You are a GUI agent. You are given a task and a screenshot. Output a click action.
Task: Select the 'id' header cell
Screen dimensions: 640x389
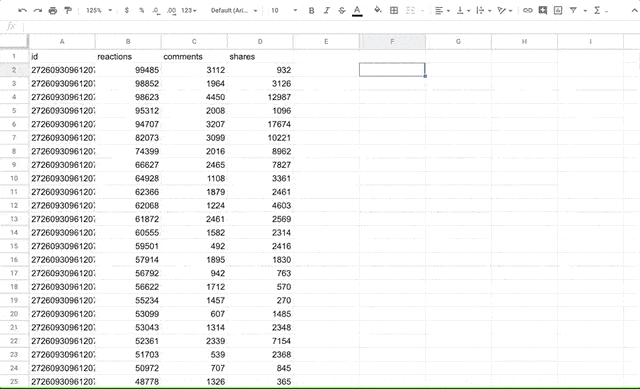62,56
